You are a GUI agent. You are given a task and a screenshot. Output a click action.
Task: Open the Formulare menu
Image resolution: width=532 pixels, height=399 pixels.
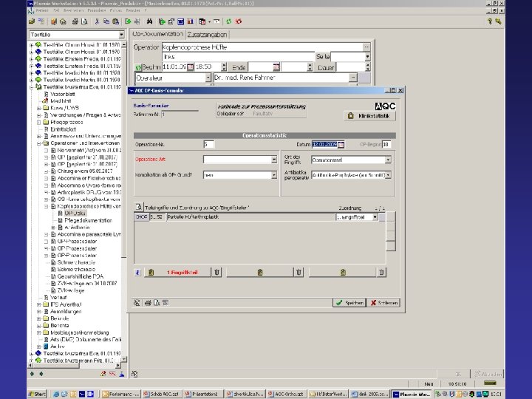coord(97,10)
